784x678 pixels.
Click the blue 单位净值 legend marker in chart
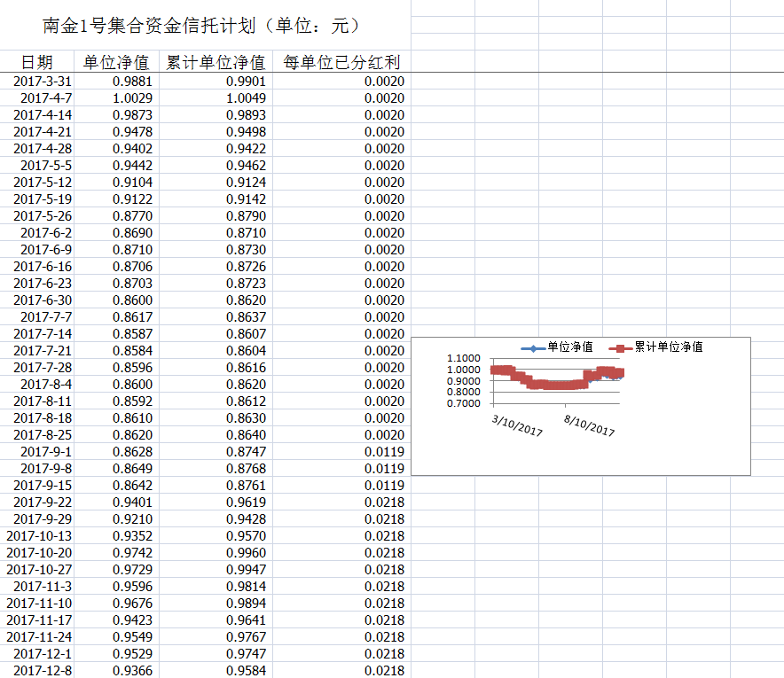[532, 348]
